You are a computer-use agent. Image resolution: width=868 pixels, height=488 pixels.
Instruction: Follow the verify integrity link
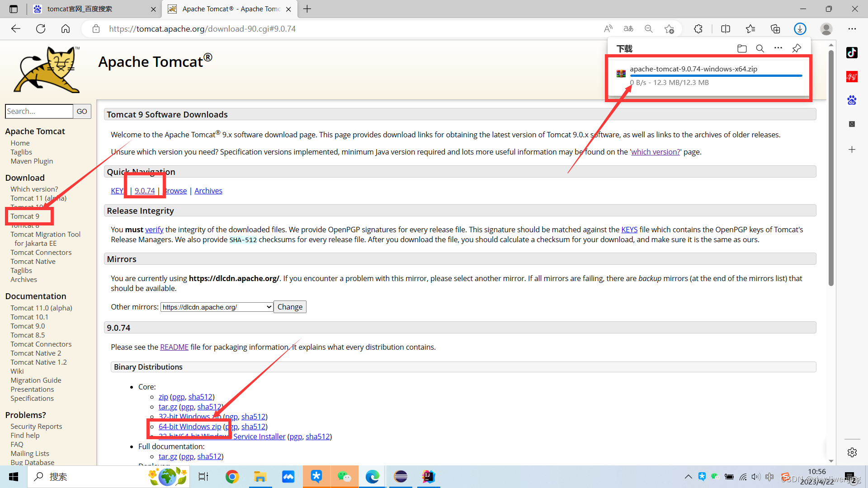tap(154, 230)
